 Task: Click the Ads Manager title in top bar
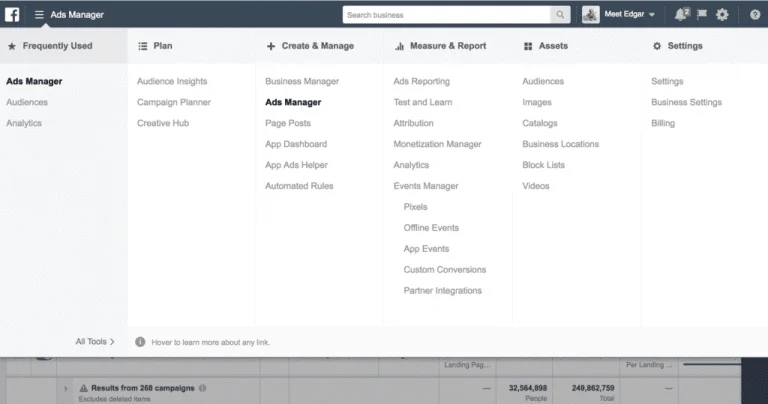[77, 15]
